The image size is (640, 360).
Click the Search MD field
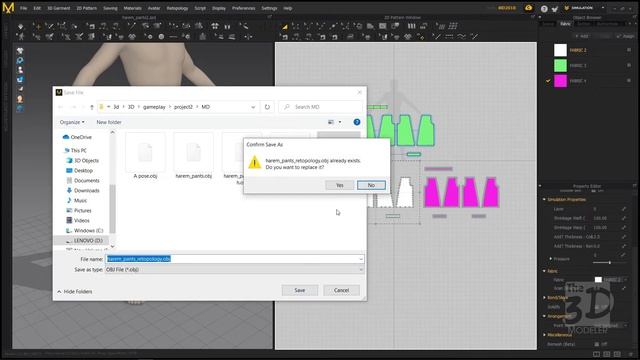pyautogui.click(x=320, y=107)
